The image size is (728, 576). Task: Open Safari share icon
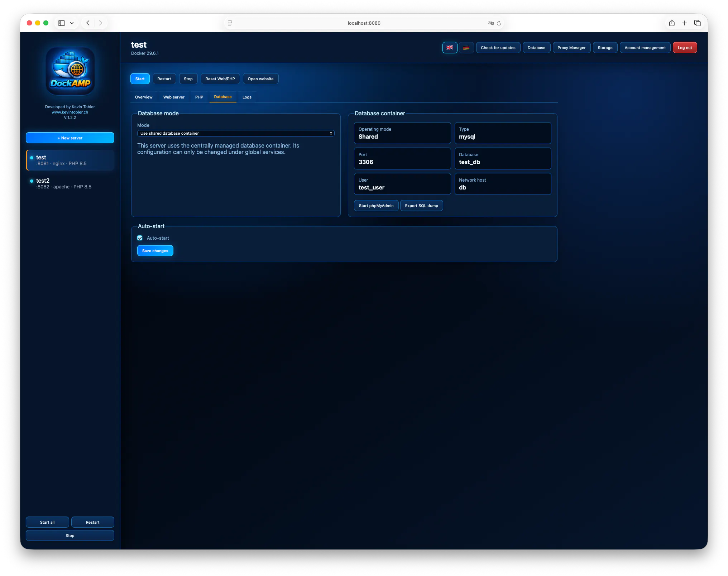click(x=672, y=23)
